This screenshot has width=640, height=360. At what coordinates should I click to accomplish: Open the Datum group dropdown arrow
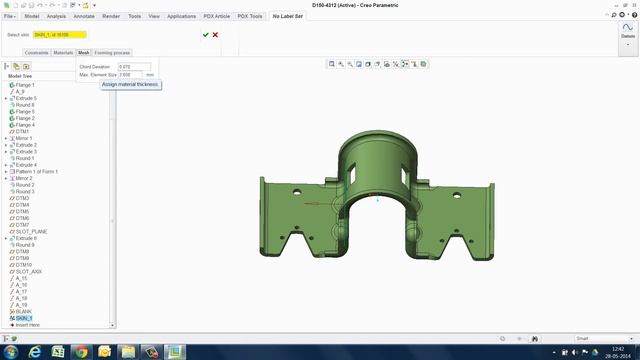[x=628, y=44]
